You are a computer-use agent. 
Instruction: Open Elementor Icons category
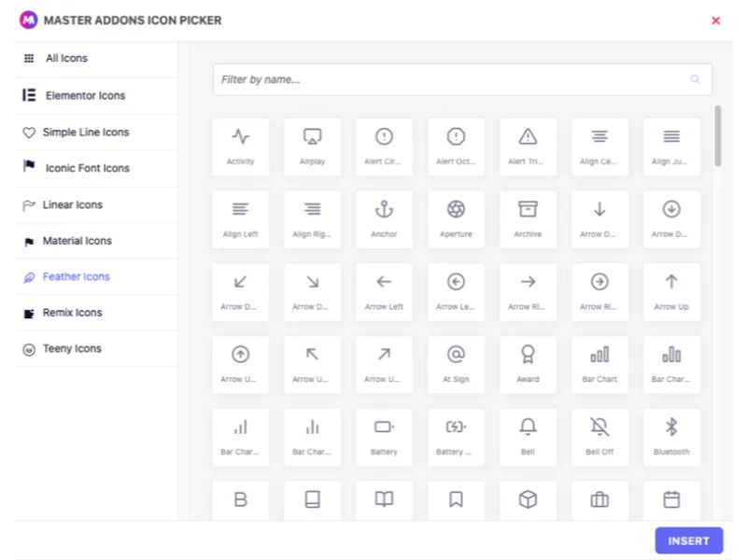(97, 96)
